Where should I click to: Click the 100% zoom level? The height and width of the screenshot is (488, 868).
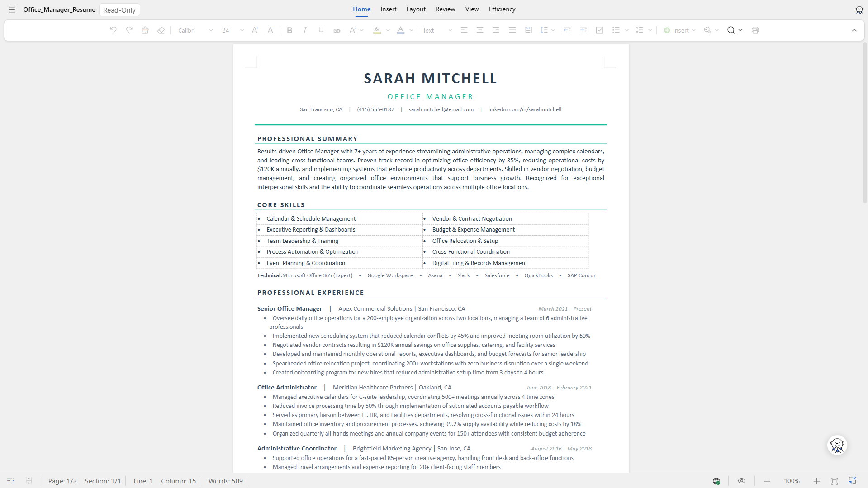pos(792,481)
